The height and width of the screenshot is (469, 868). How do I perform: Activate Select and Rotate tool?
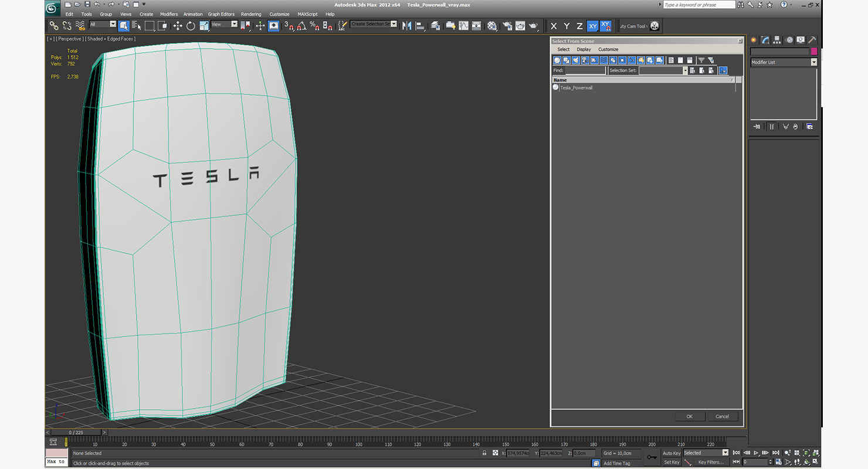tap(191, 26)
